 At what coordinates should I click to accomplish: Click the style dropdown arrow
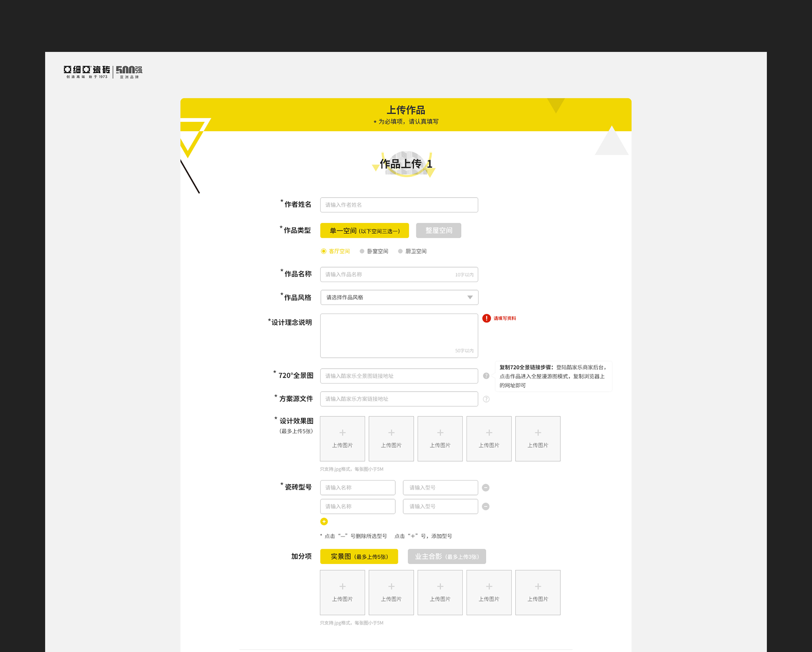470,297
